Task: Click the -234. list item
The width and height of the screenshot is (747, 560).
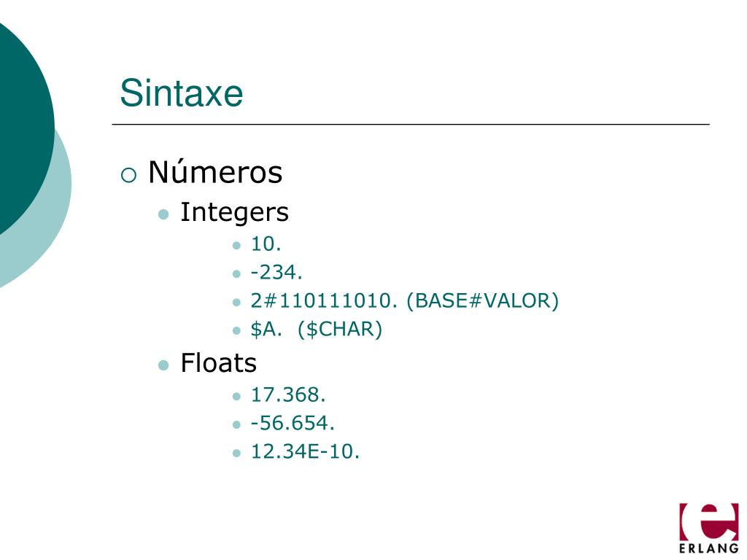Action: pos(276,273)
